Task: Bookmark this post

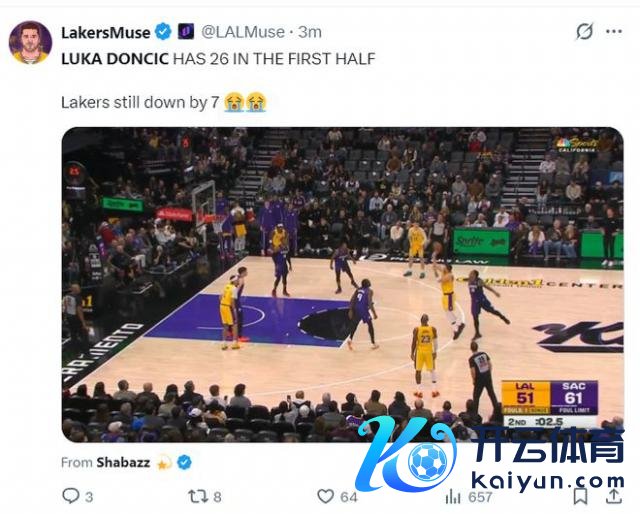Action: click(580, 496)
